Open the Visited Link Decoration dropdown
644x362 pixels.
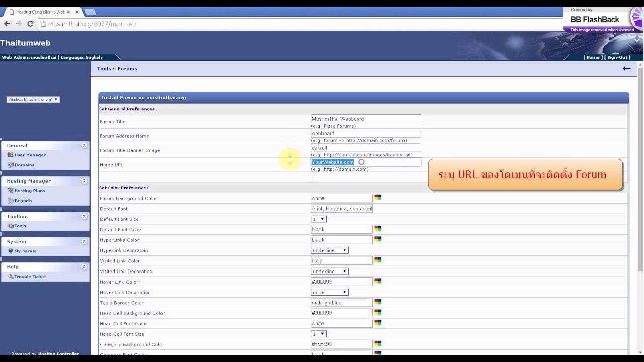(330, 271)
